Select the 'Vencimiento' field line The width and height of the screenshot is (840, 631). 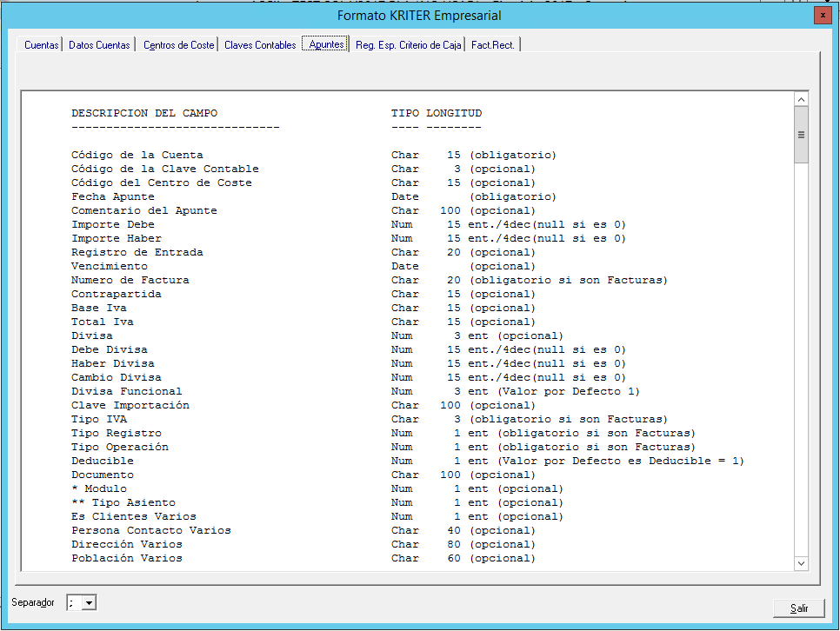pyautogui.click(x=303, y=266)
